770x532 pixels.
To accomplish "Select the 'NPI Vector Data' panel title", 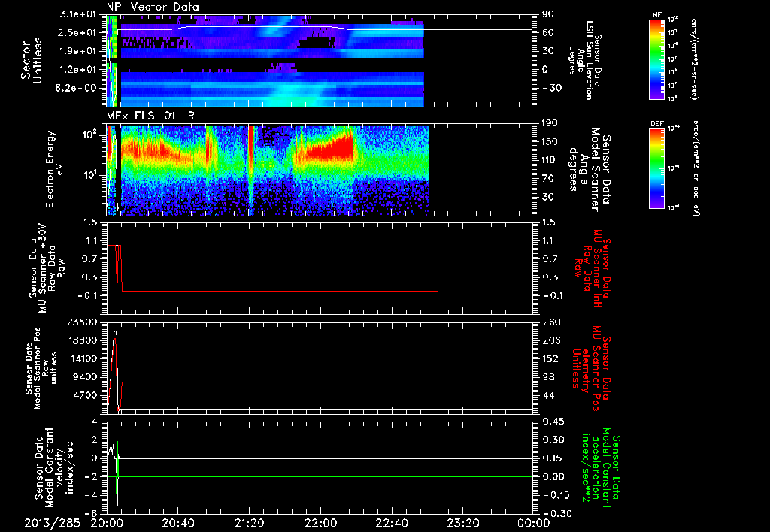I will [x=153, y=7].
